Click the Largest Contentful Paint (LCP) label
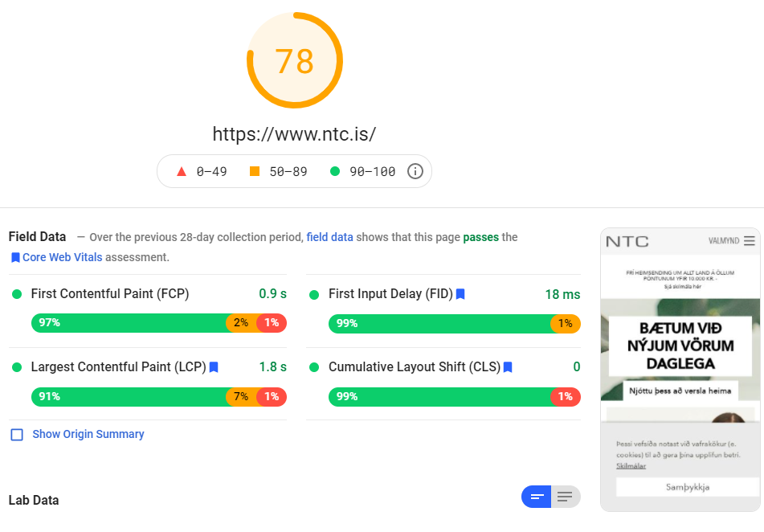The width and height of the screenshot is (764, 532). pos(118,367)
